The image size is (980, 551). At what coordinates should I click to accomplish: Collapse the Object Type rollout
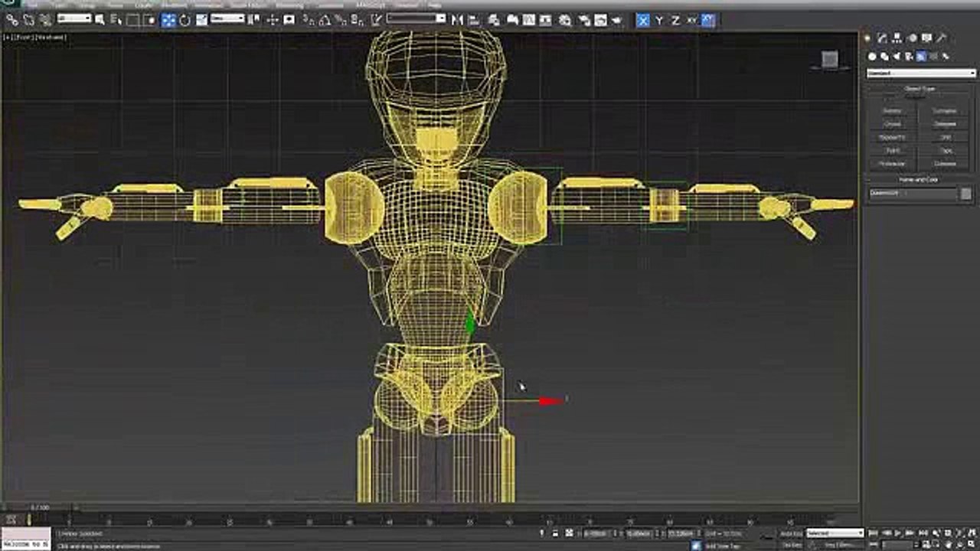click(920, 89)
